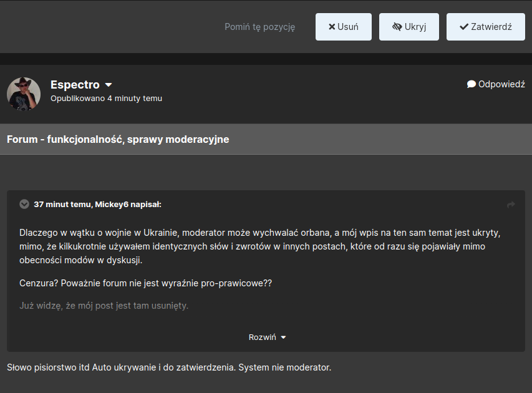Click 'Opublikowano 4 minuty temu' timestamp
The width and height of the screenshot is (532, 393).
(106, 99)
